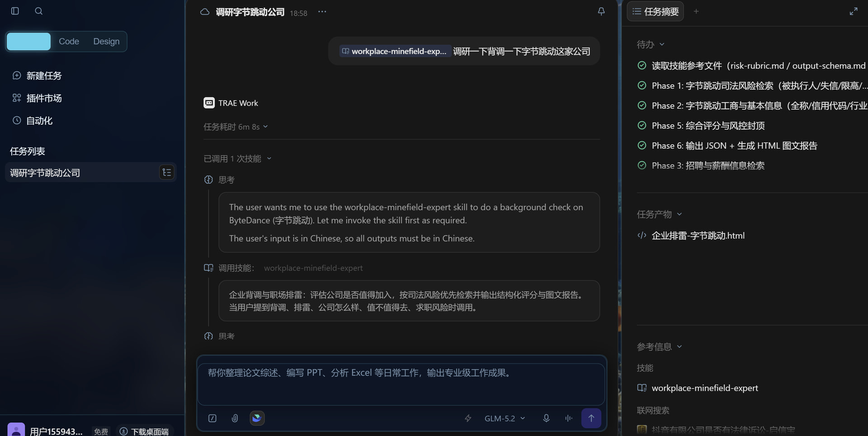Start voice input with the microphone icon

(546, 418)
